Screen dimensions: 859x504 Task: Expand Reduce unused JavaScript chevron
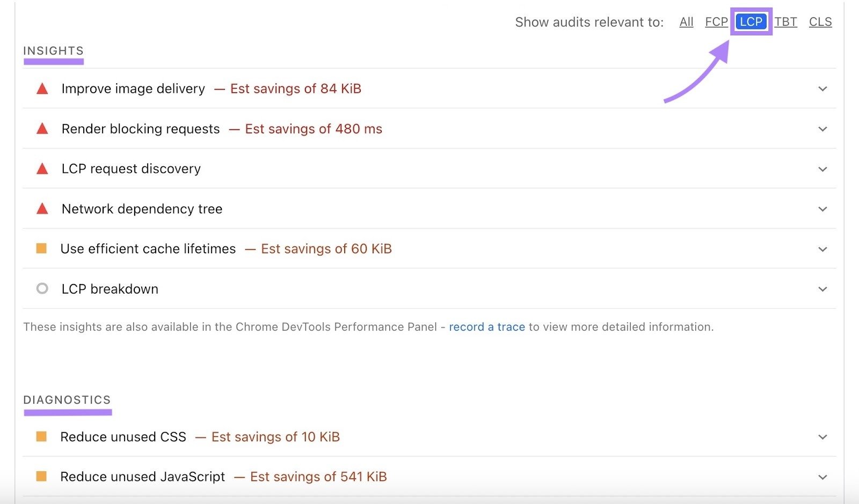click(822, 477)
